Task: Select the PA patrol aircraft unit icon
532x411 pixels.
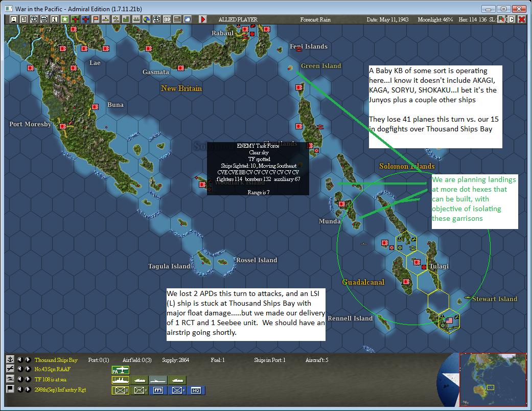Action: tap(121, 370)
